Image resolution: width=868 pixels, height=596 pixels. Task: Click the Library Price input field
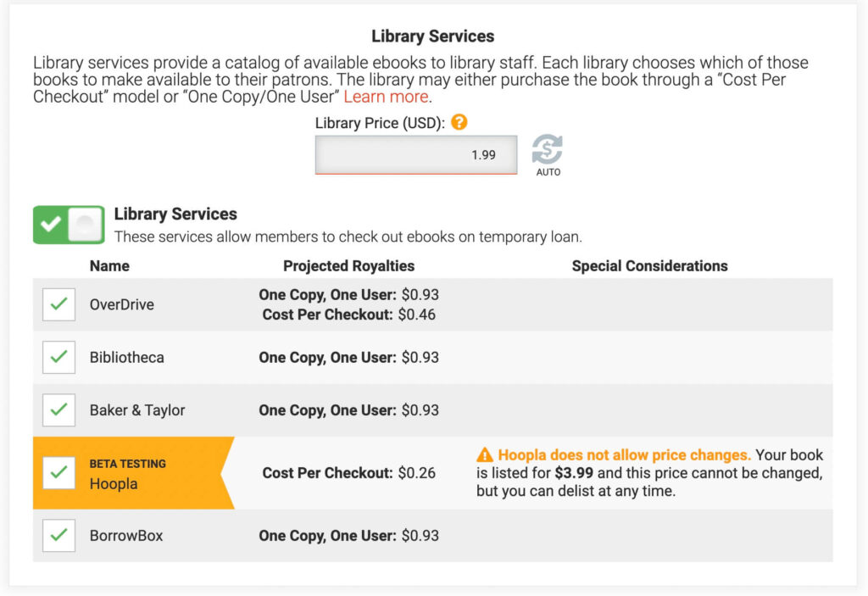click(415, 155)
